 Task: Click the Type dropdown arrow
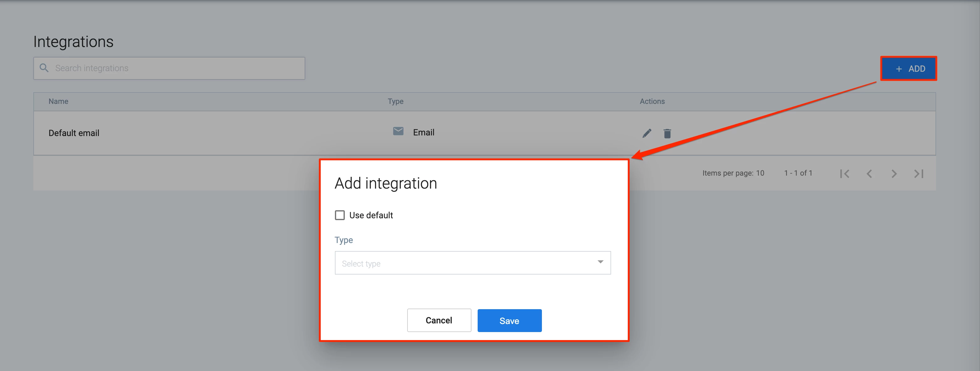coord(600,262)
